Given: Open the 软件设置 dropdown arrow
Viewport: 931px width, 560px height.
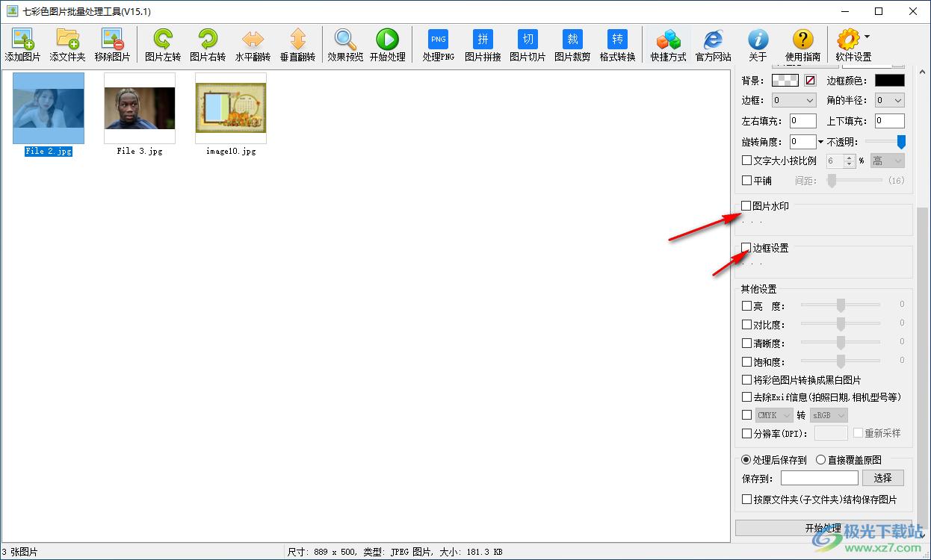Looking at the screenshot, I should (x=867, y=36).
